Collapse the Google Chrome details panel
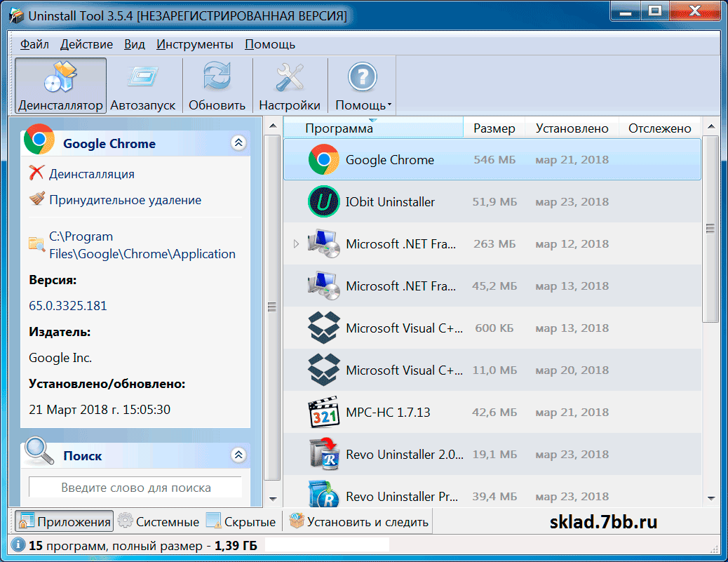728x562 pixels. (238, 143)
